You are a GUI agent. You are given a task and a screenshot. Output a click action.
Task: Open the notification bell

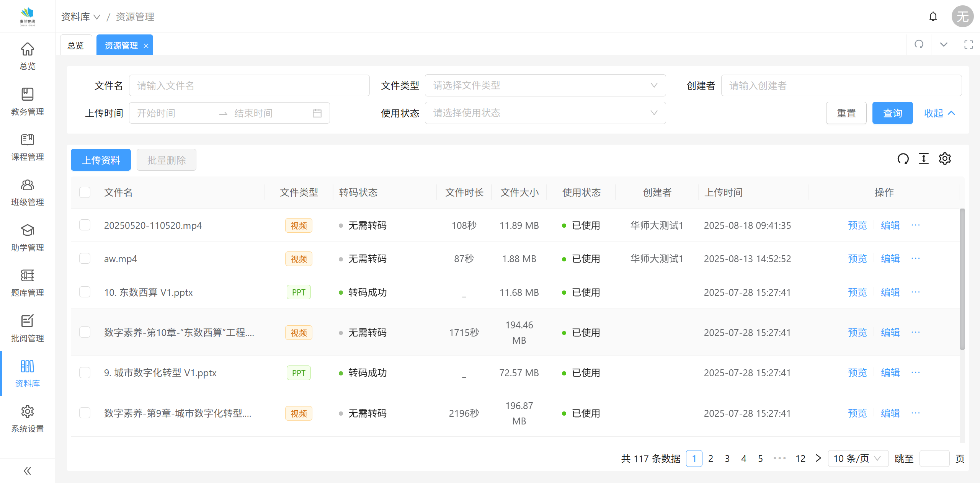tap(933, 16)
